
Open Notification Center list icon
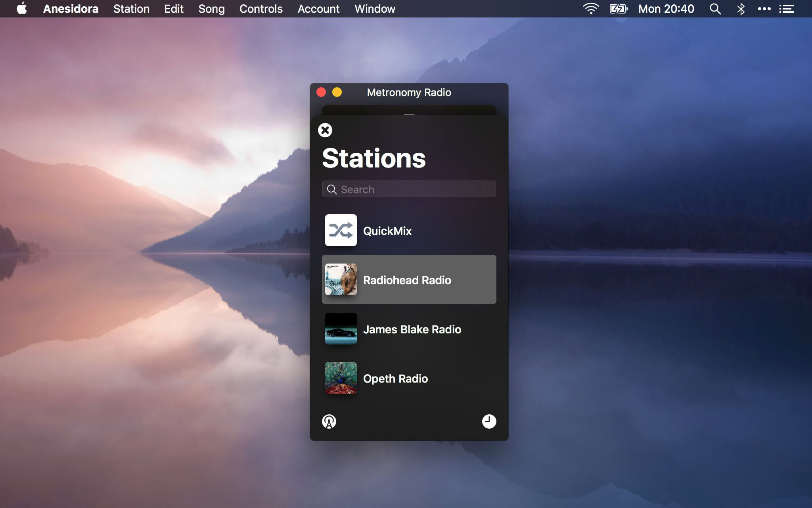pos(786,9)
